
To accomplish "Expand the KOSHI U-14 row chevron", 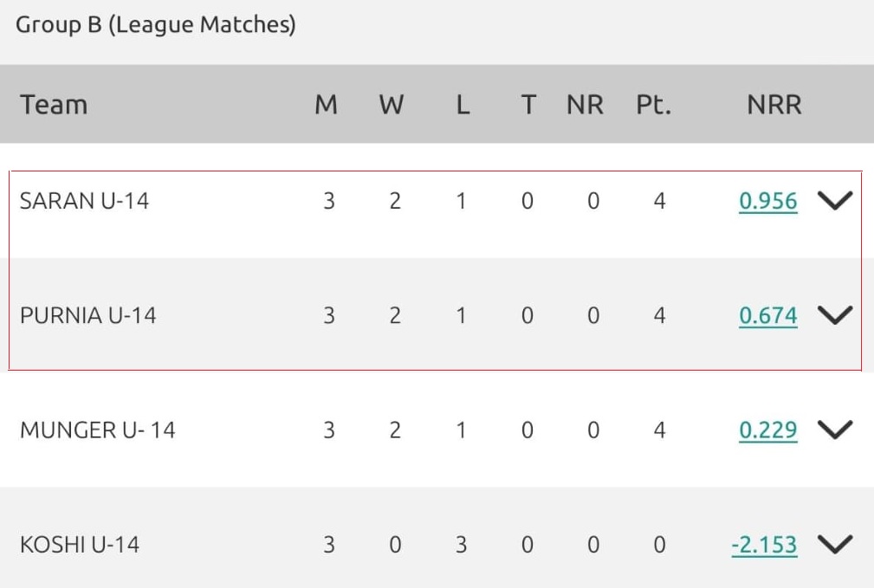I will (835, 544).
